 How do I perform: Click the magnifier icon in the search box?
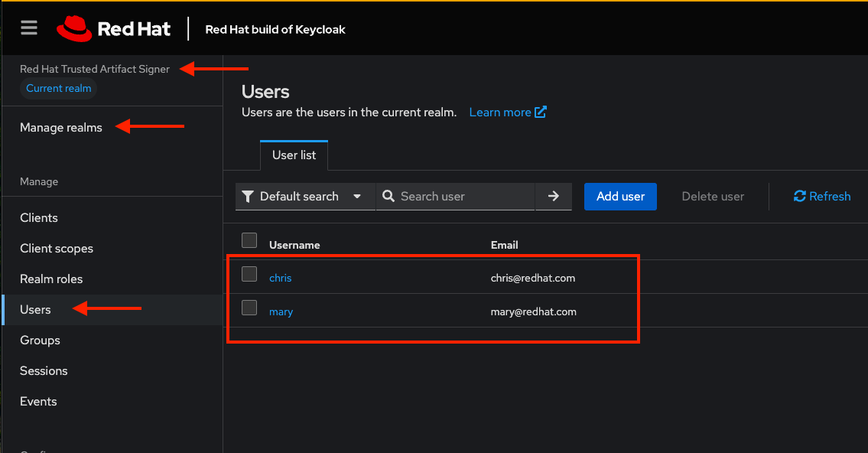tap(388, 197)
